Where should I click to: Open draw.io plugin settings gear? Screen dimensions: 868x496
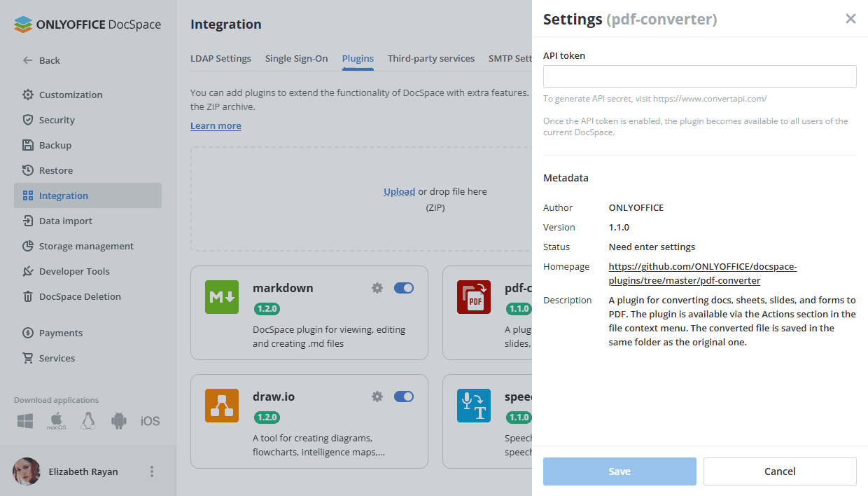pyautogui.click(x=377, y=397)
